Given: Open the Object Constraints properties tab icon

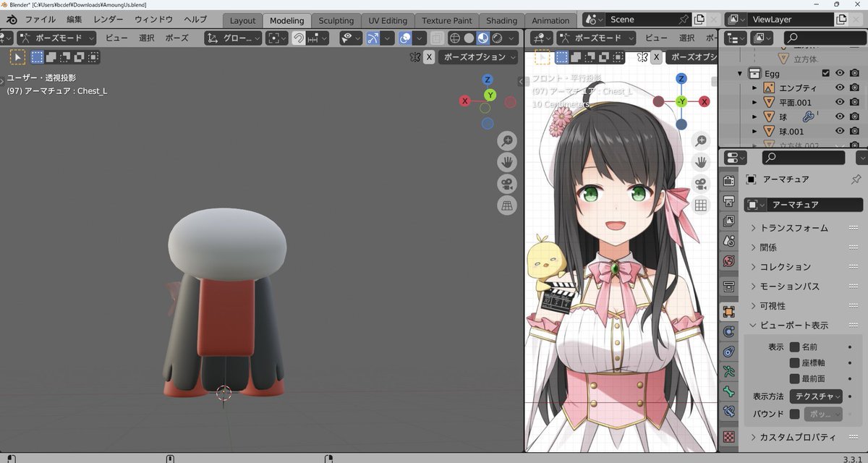Looking at the screenshot, I should pyautogui.click(x=729, y=352).
